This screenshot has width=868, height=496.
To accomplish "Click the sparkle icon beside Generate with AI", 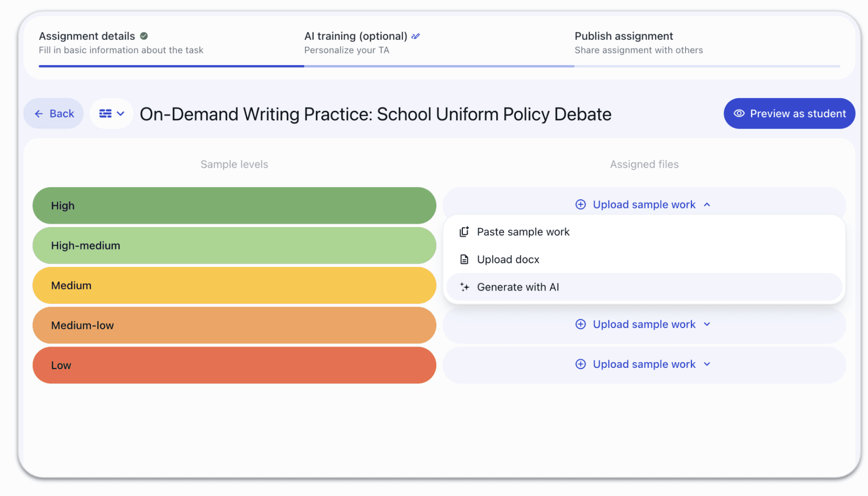I will [464, 287].
